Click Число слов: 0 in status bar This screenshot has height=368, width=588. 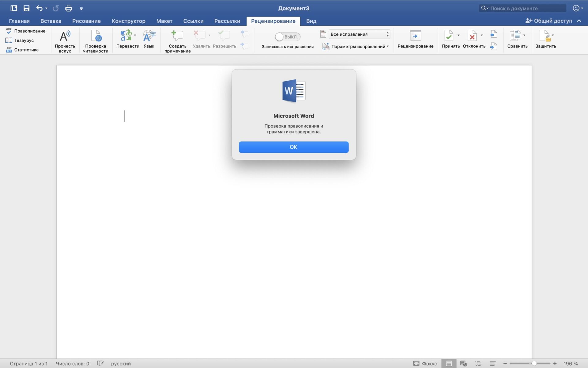coord(73,363)
